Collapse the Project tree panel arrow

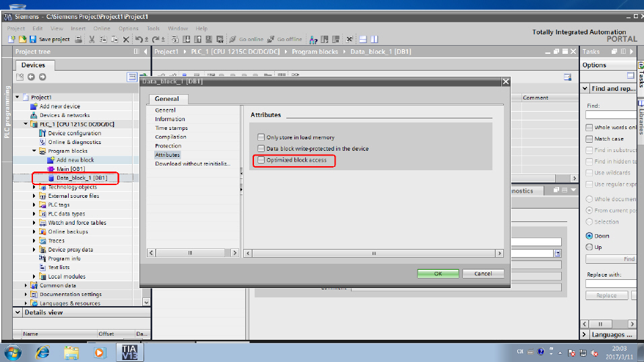coord(146,52)
